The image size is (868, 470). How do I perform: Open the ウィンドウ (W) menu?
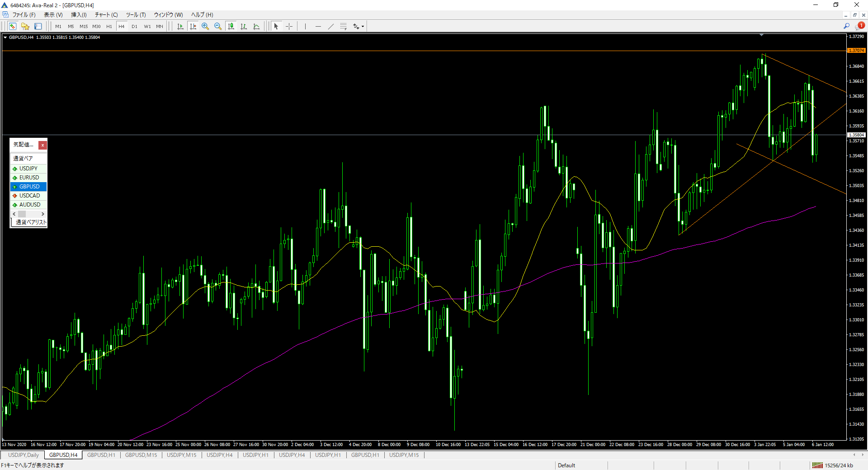tap(168, 15)
